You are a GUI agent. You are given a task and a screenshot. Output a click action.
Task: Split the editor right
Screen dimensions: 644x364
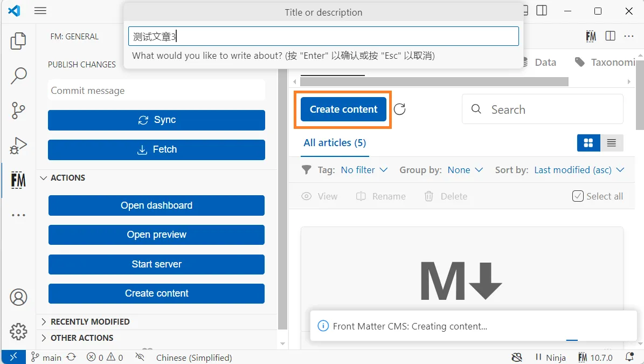[x=611, y=36]
